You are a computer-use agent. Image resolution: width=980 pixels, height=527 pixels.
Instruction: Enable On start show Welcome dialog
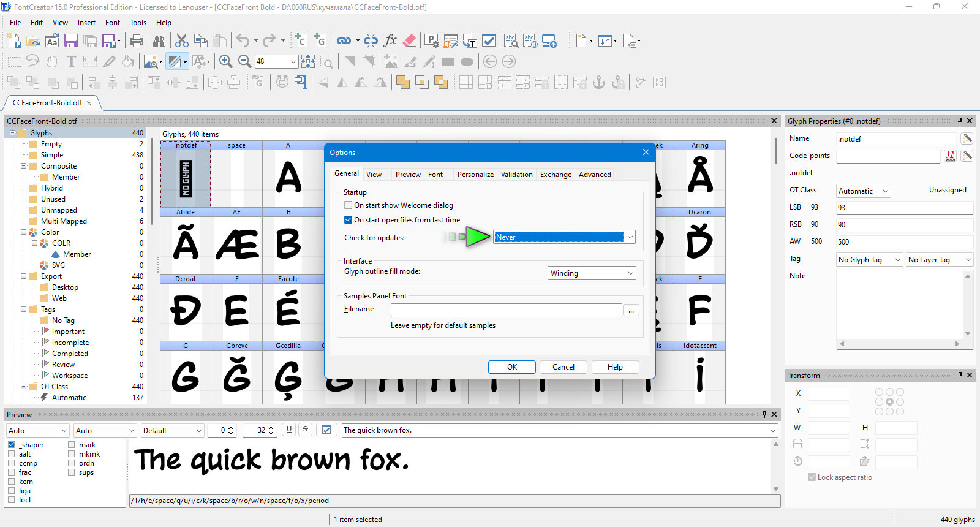click(349, 205)
